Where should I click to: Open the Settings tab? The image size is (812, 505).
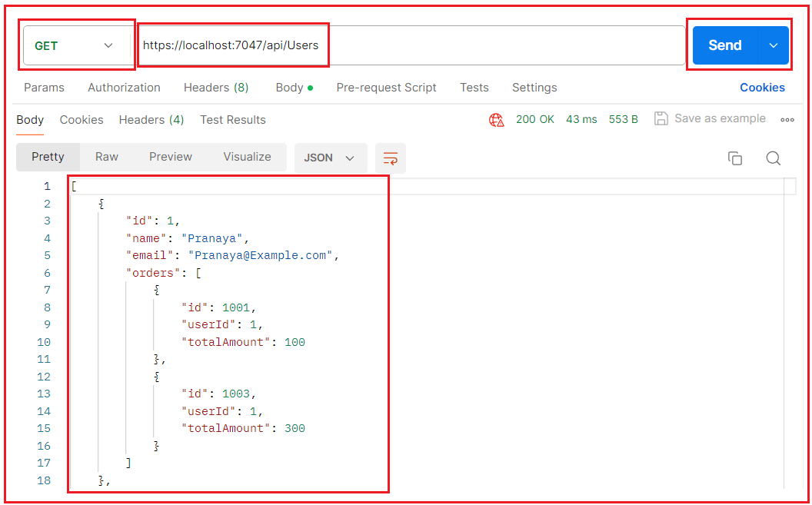[x=534, y=88]
